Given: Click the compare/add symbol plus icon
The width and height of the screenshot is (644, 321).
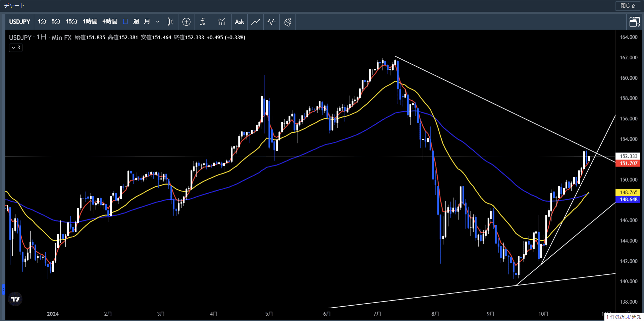Looking at the screenshot, I should 186,22.
